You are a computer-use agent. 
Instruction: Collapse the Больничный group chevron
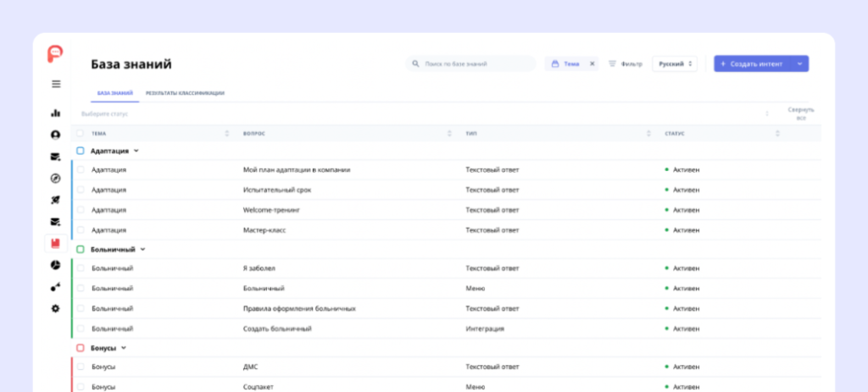coord(142,249)
